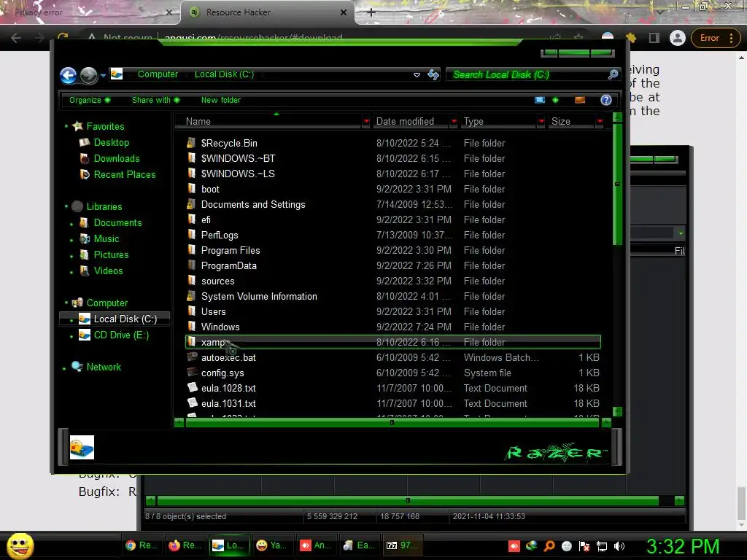
Task: Open the Date modified column filter dropdown
Action: [454, 122]
